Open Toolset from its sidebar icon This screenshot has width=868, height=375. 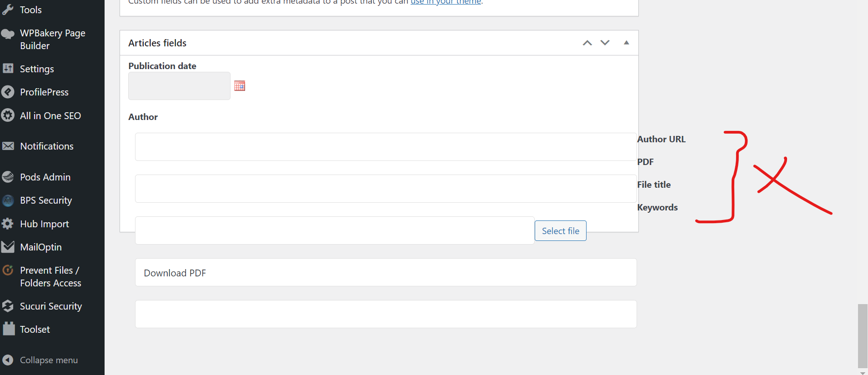point(8,329)
